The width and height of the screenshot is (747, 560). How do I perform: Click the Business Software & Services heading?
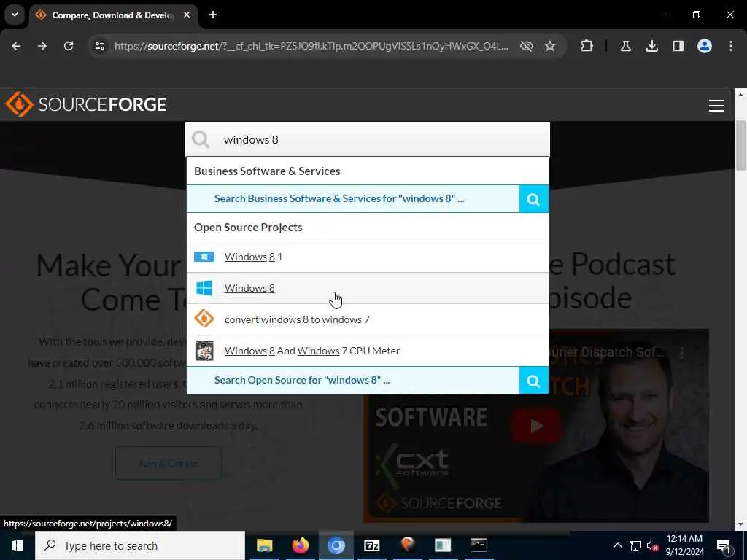[267, 171]
